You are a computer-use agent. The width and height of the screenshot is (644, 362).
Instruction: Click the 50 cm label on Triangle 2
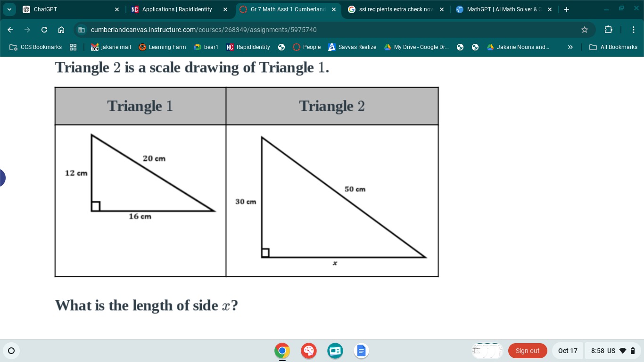point(355,189)
